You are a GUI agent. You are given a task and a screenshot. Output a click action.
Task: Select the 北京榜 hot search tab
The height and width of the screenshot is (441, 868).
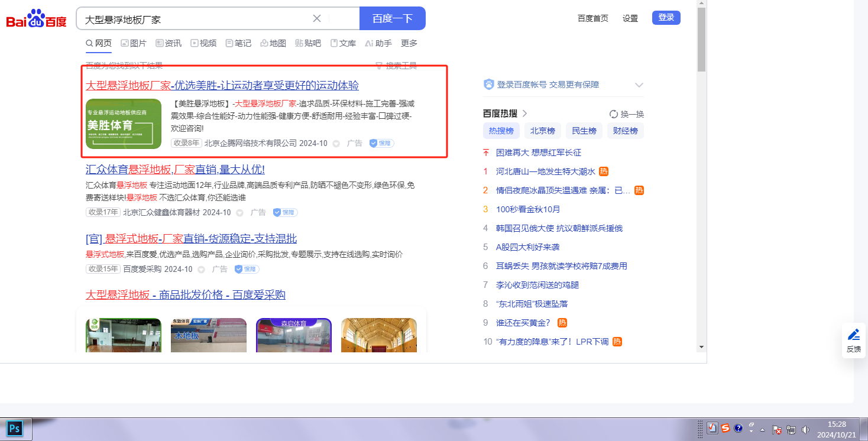point(542,131)
